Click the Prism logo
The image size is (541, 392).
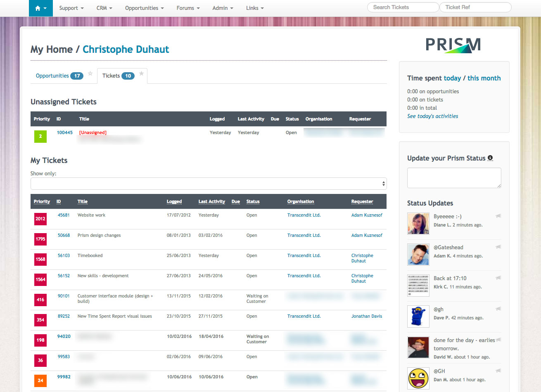[x=453, y=45]
